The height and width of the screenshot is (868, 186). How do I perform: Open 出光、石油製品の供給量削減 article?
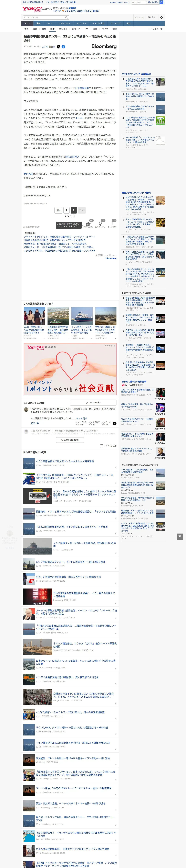click(x=69, y=577)
